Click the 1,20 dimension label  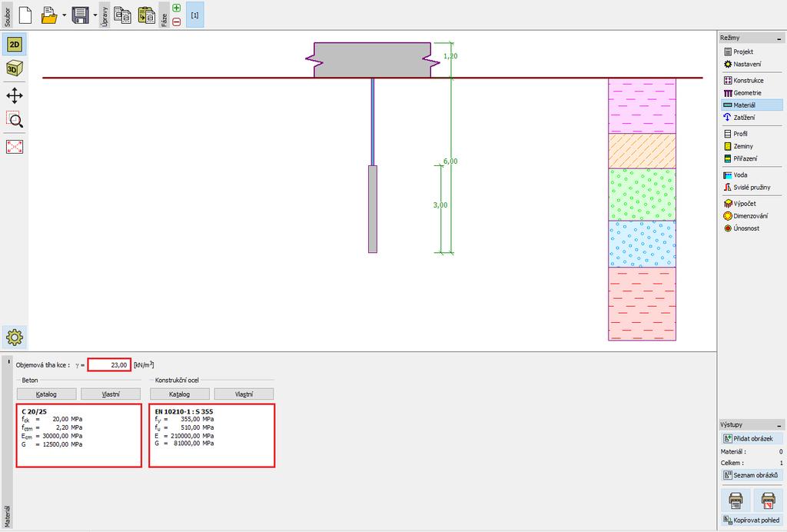[450, 55]
